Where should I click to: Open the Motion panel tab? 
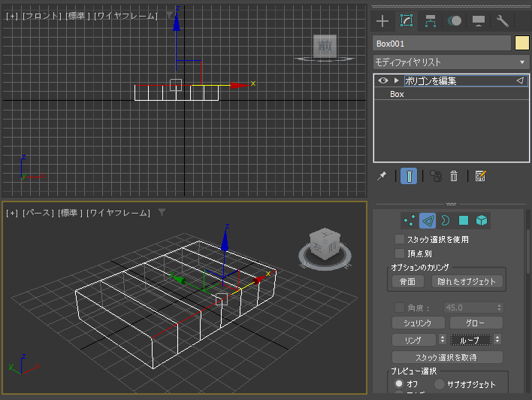[x=455, y=21]
